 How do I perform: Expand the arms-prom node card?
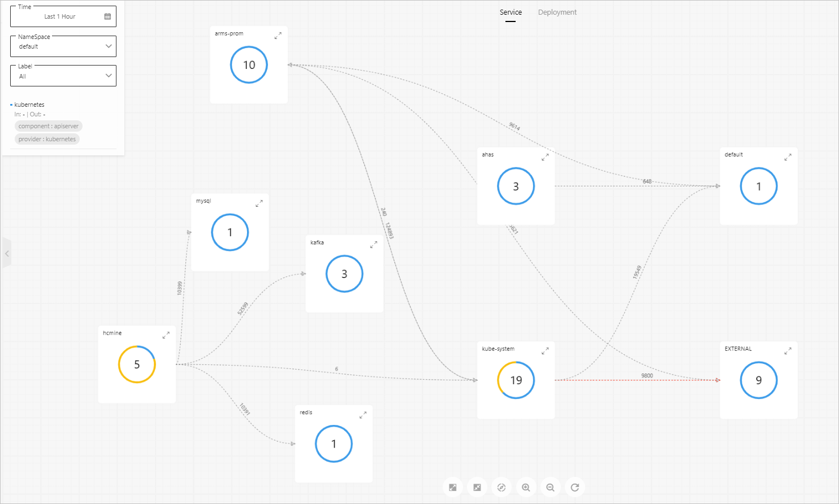[x=278, y=36]
